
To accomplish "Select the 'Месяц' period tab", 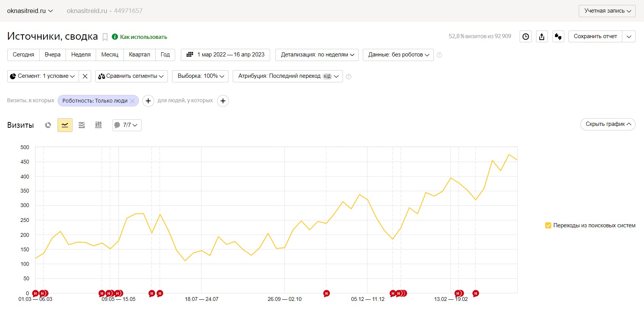I will pyautogui.click(x=110, y=55).
